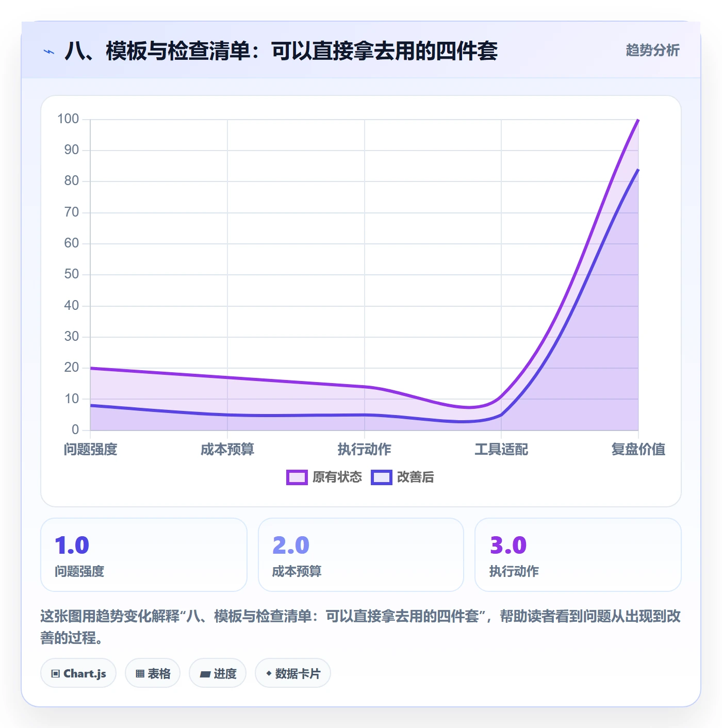Select the 2.0 成本预算 card
Viewport: 722px width, 728px height.
tap(361, 555)
